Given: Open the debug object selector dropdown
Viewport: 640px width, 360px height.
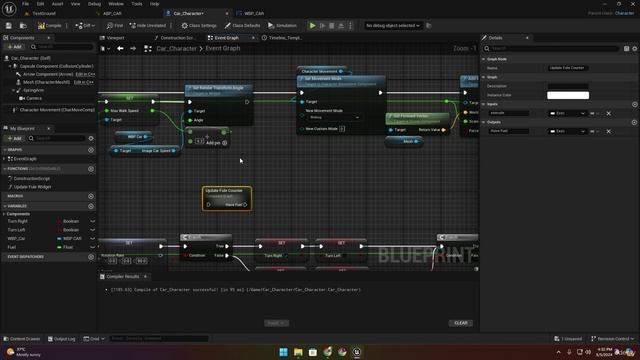Looking at the screenshot, I should pos(393,26).
